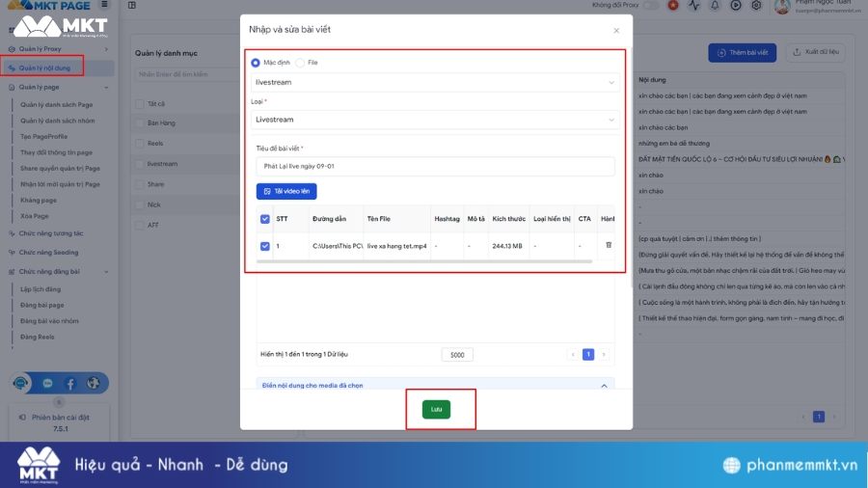The width and height of the screenshot is (868, 488).
Task: Check the Share category checkbox
Action: 140,184
